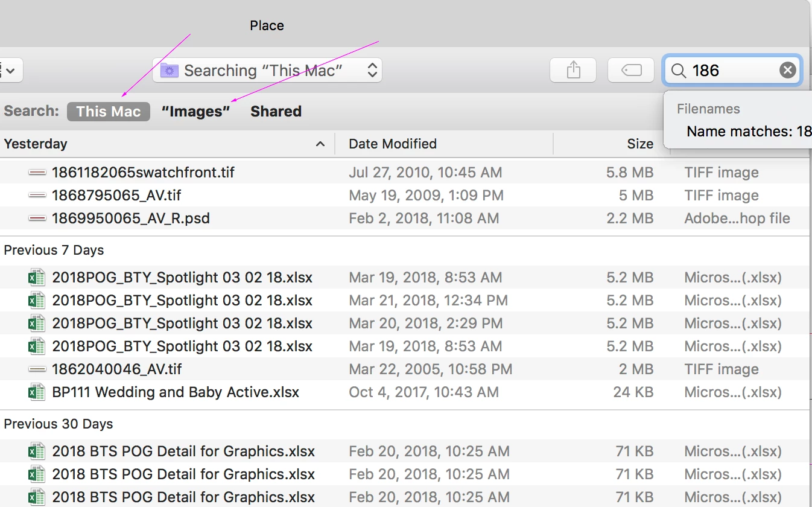Open the Searching "This Mac" location dropdown
The height and width of the screenshot is (507, 812).
[x=267, y=71]
